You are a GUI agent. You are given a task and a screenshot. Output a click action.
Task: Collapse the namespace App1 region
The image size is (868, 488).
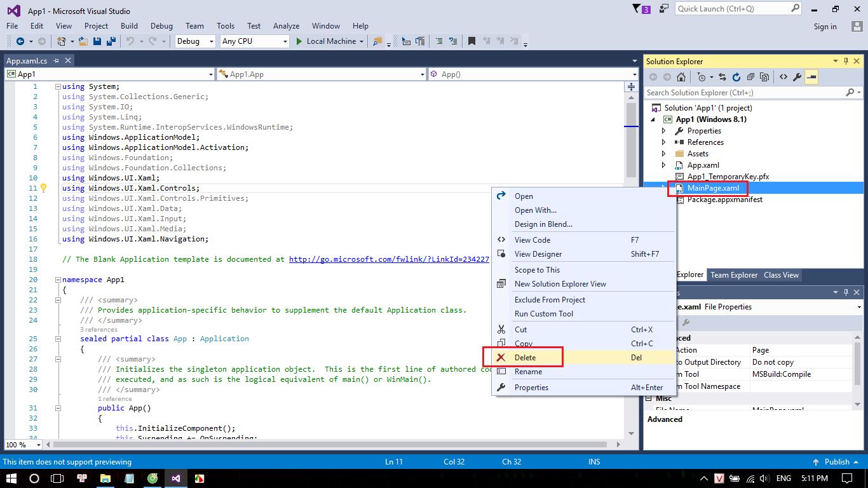[58, 280]
